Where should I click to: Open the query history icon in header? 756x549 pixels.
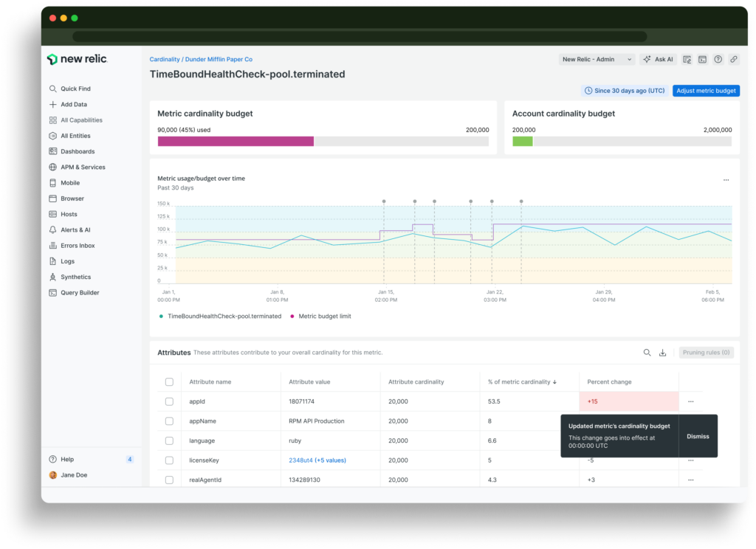click(x=687, y=59)
